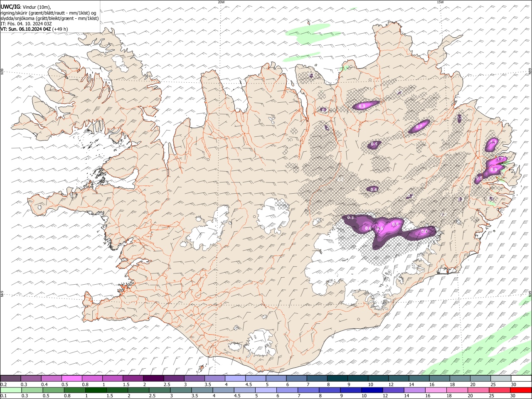
Task: Click the 0.3 precipitation value north of Vatnajökull
Action: (350, 217)
